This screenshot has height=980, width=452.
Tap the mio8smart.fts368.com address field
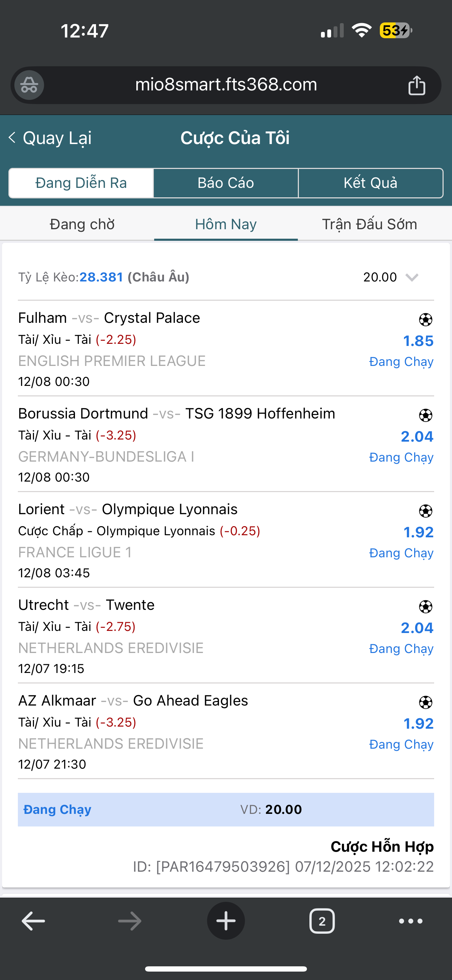pos(226,84)
